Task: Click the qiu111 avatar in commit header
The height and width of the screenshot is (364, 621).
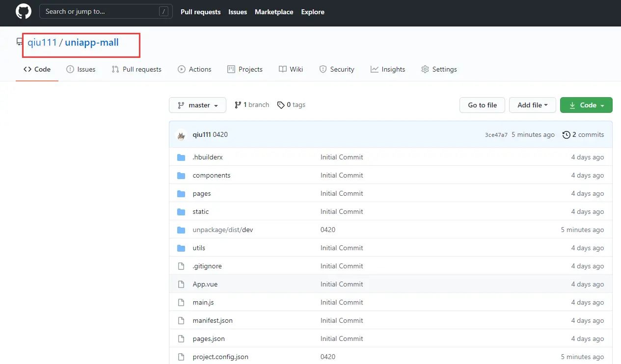Action: [181, 135]
